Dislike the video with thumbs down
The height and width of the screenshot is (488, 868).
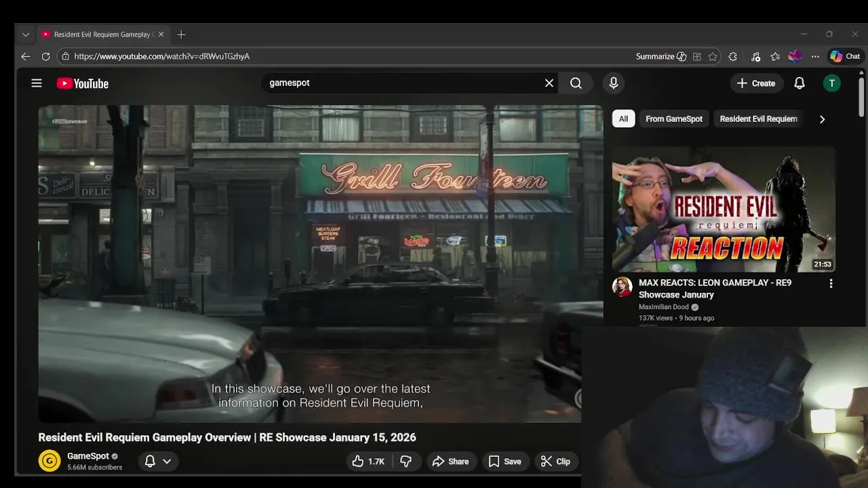(x=406, y=461)
